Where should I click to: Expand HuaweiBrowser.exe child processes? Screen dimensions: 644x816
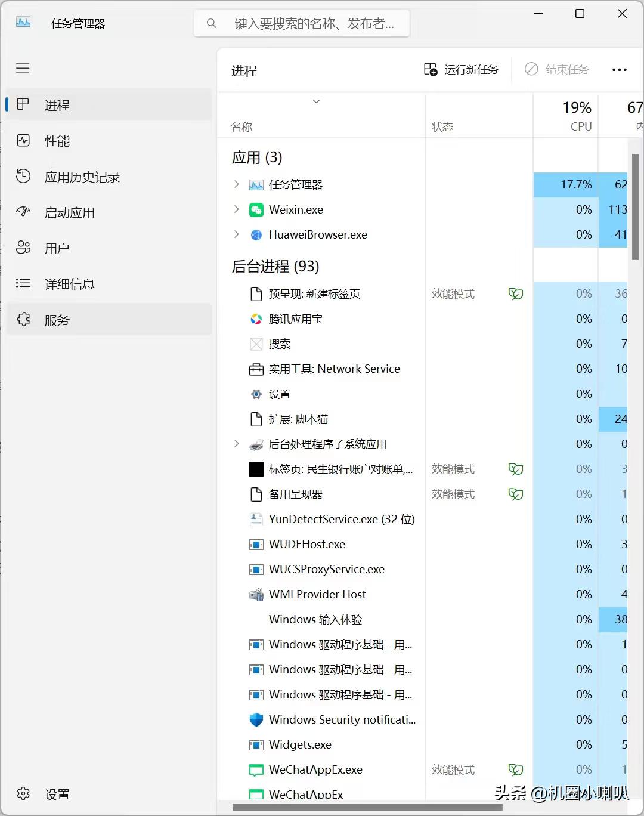pyautogui.click(x=236, y=234)
